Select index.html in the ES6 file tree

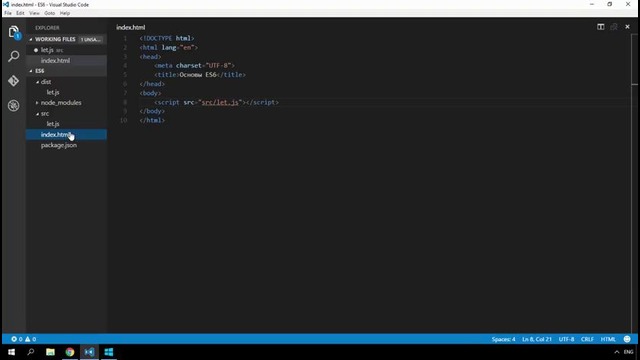pos(67,134)
